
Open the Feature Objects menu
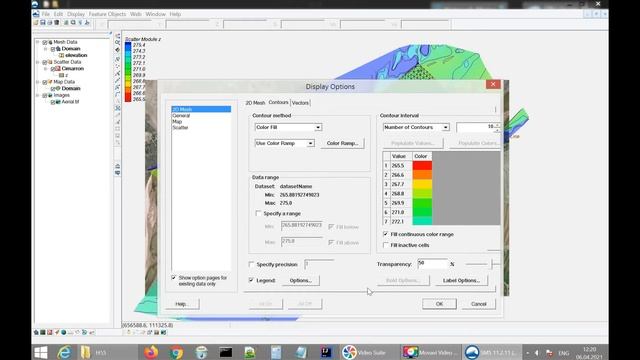pos(107,14)
